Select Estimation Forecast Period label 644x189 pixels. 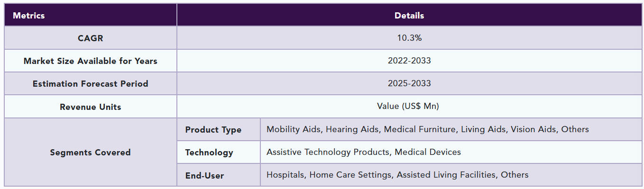91,83
